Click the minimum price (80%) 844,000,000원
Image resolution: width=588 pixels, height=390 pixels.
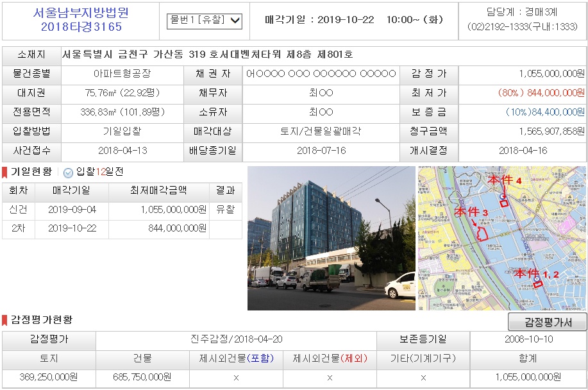[541, 92]
